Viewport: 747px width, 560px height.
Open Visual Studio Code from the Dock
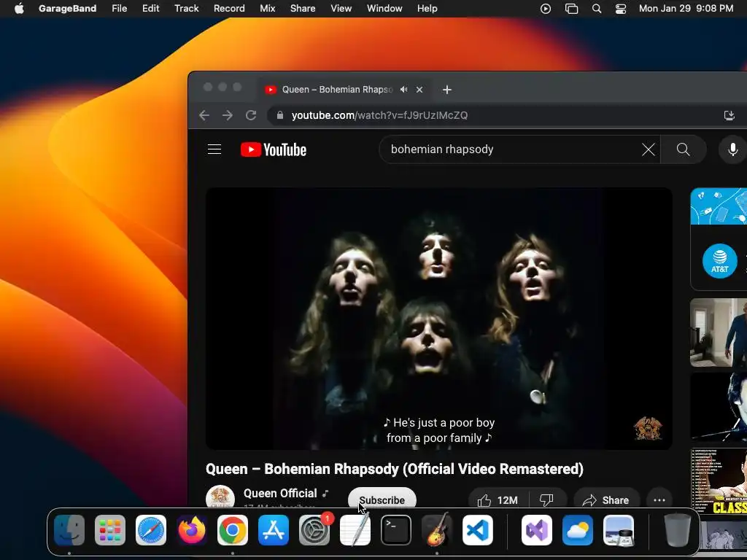click(477, 530)
